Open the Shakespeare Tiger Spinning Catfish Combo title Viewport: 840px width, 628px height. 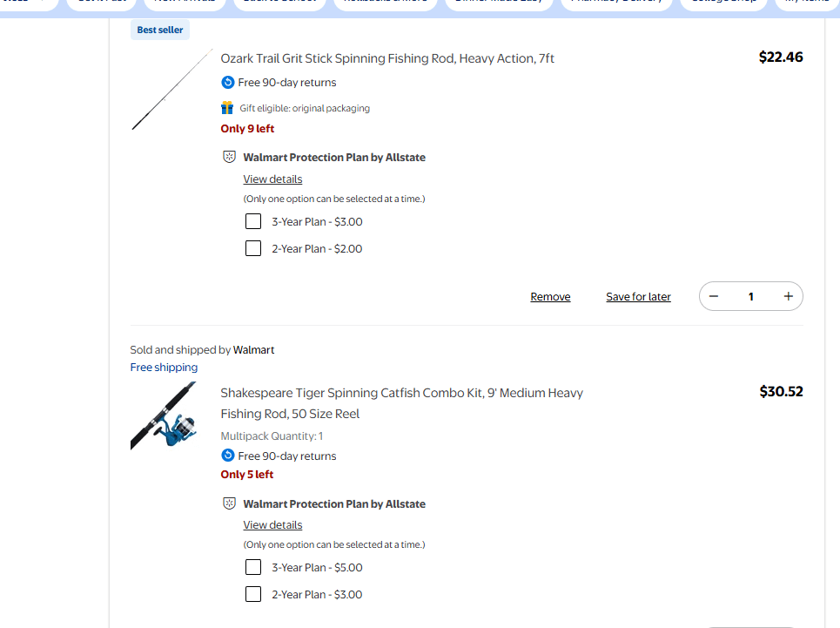point(401,394)
